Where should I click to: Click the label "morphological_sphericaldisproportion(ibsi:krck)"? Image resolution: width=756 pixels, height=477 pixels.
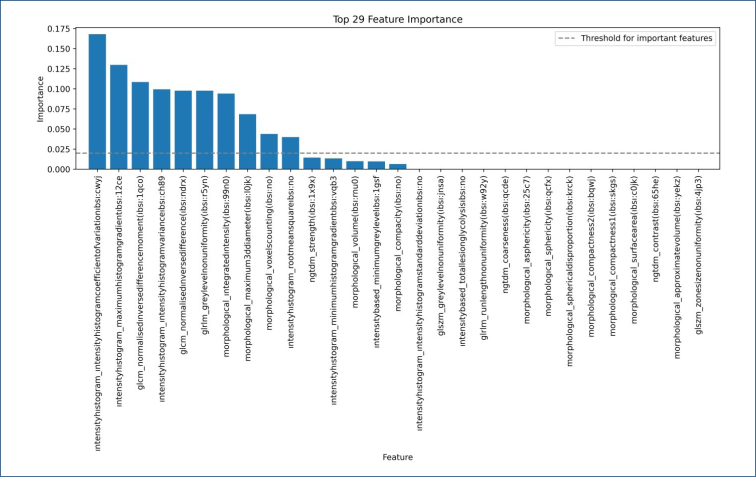click(x=569, y=271)
